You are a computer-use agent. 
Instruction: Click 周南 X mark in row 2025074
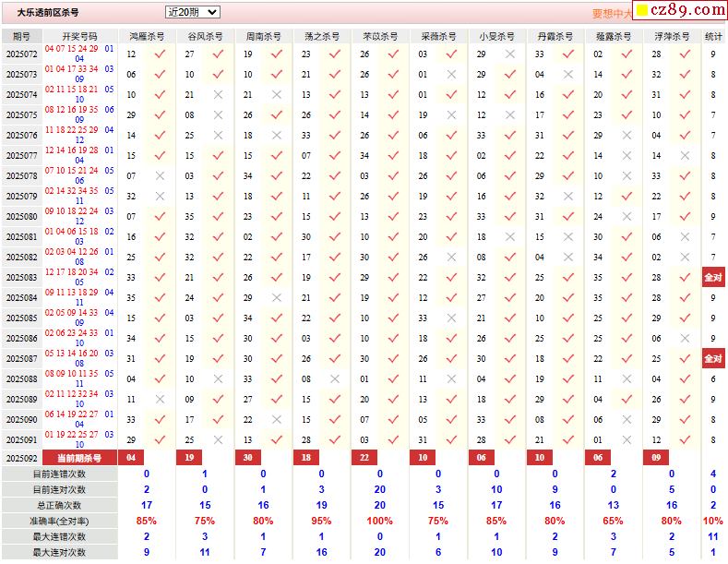(277, 95)
